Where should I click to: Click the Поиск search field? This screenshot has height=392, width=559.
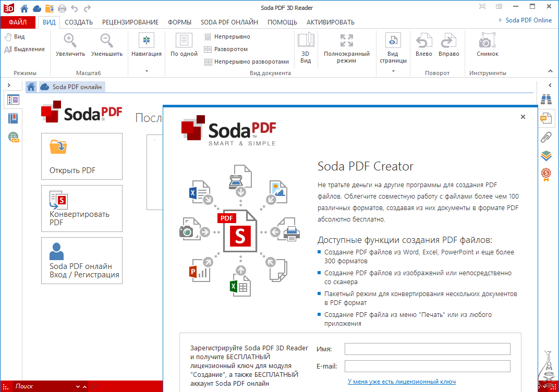tap(44, 387)
